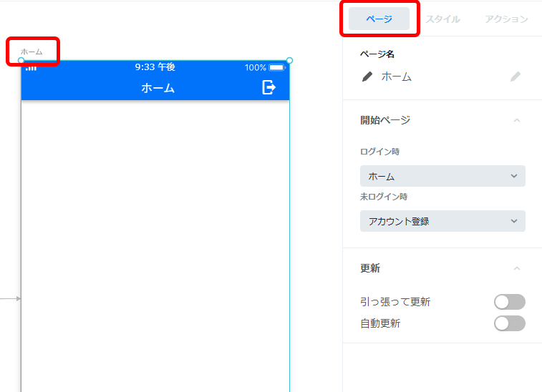
Task: Click the battery icon in the phone status bar
Action: pyautogui.click(x=277, y=67)
